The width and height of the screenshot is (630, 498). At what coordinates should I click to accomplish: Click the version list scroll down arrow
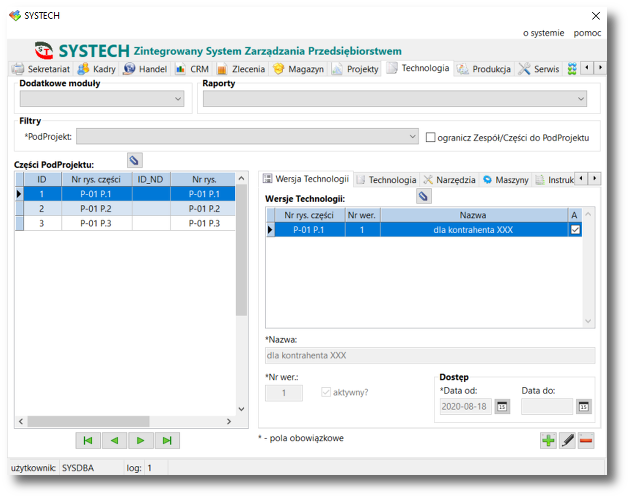pos(588,321)
